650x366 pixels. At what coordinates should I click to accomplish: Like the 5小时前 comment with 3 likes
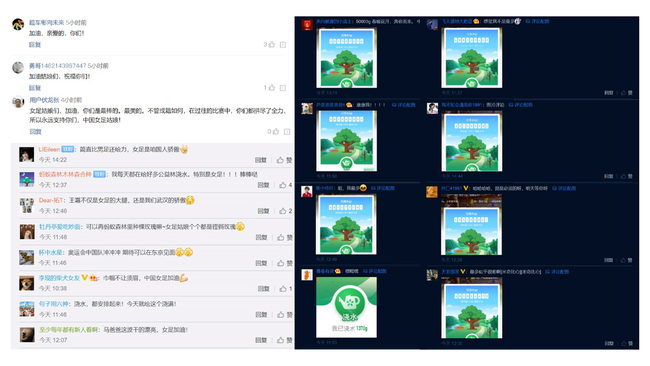tap(272, 44)
